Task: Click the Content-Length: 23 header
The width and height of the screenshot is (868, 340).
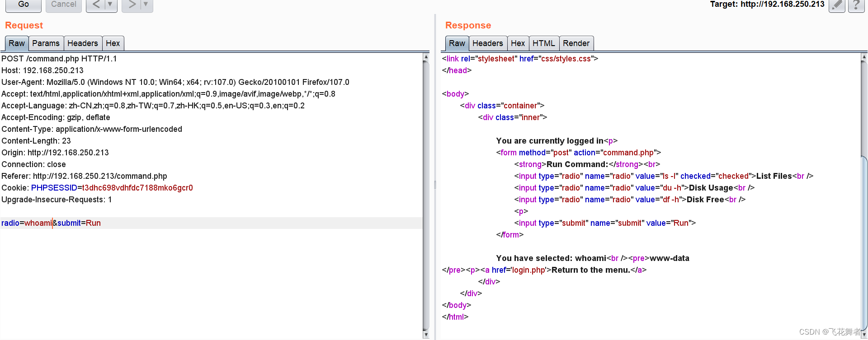Action: 36,141
